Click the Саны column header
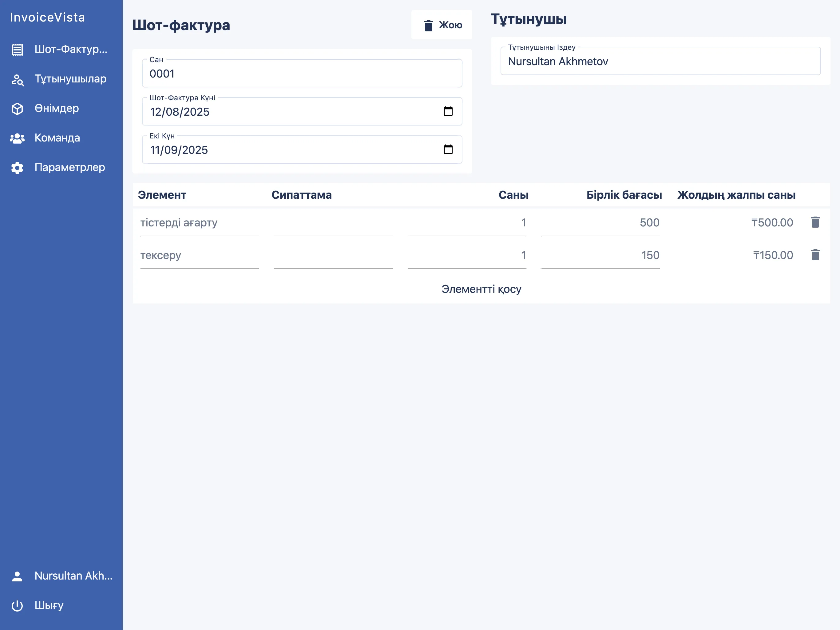This screenshot has width=840, height=630. point(513,195)
